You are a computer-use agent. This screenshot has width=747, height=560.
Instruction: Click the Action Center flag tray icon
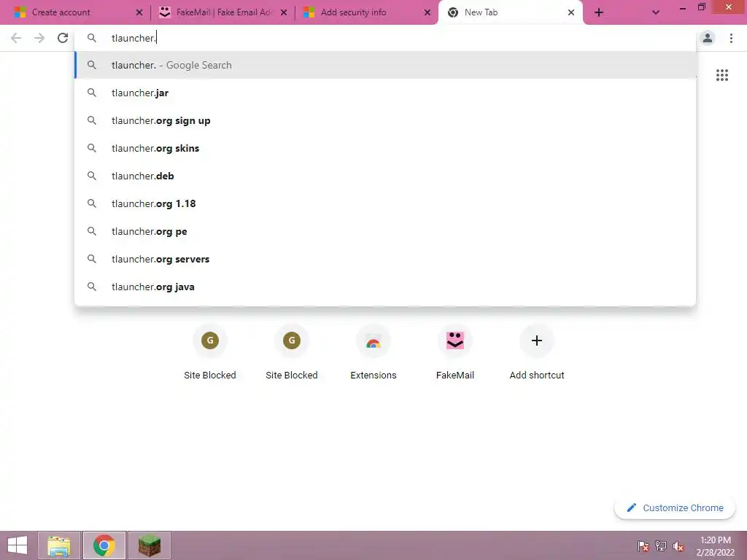(643, 545)
